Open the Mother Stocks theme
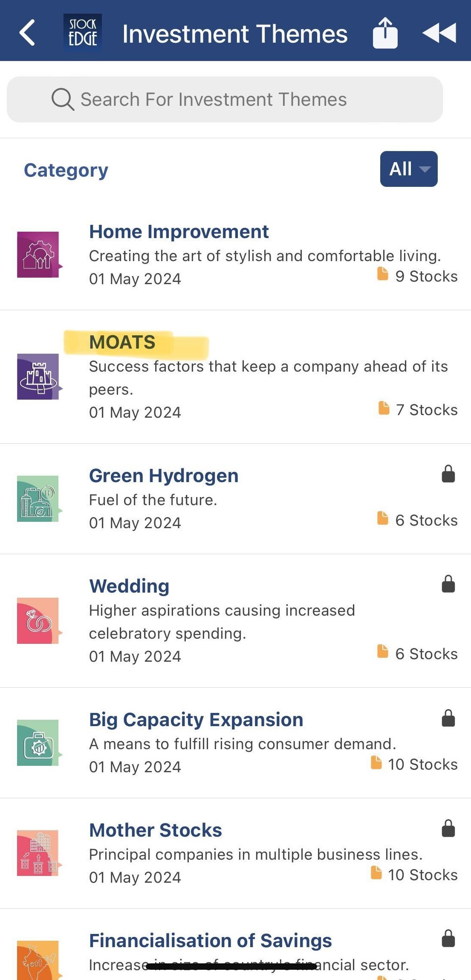The width and height of the screenshot is (471, 980). [156, 830]
